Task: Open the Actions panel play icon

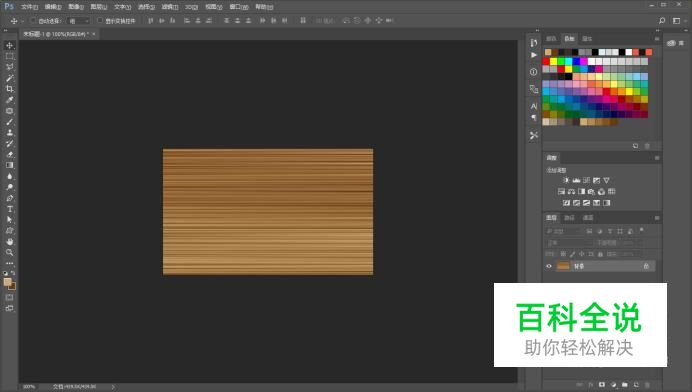Action: (534, 55)
